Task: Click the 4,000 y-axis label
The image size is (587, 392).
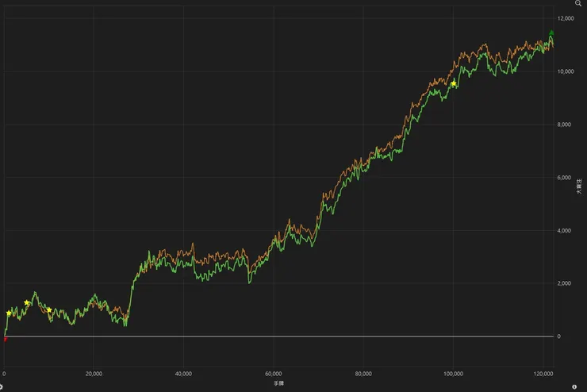Action: tap(564, 231)
